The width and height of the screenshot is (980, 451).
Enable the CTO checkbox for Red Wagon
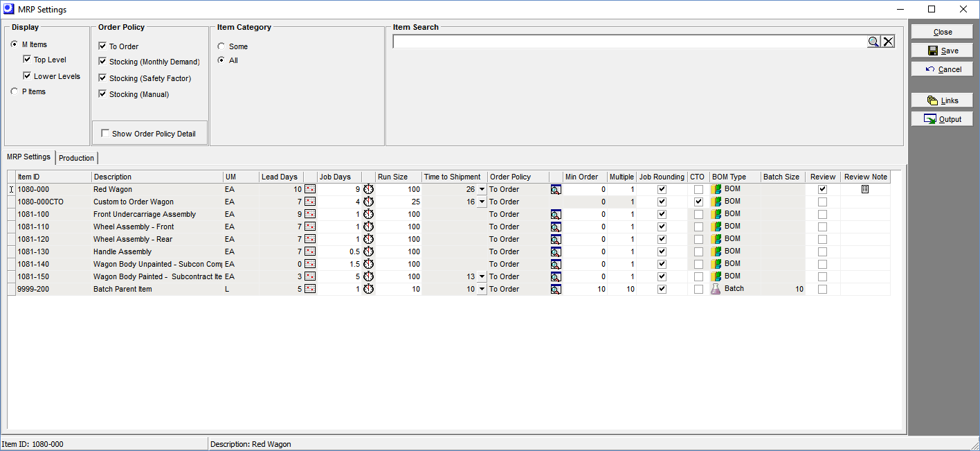point(697,189)
